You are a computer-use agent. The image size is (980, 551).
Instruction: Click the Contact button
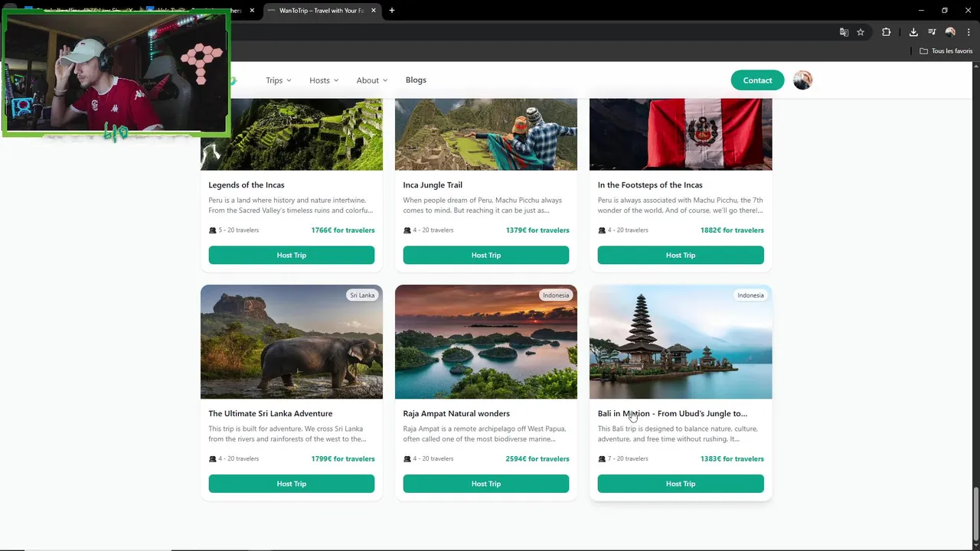click(x=757, y=80)
